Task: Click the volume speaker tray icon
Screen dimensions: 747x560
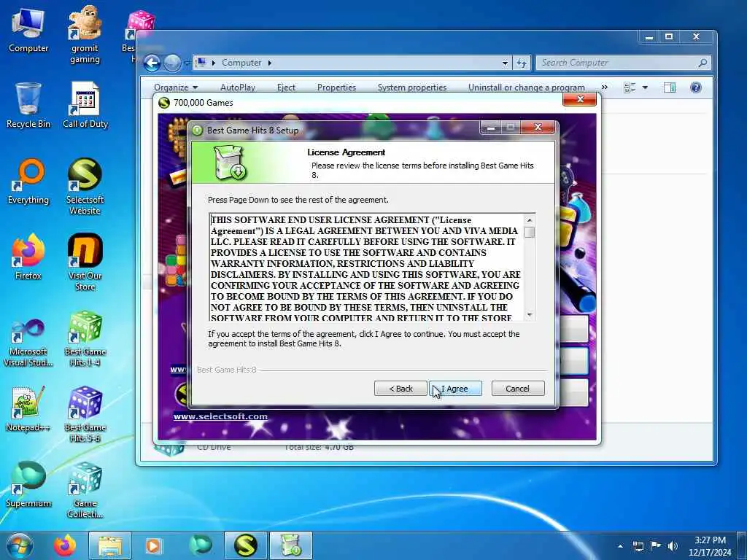Action: tap(673, 546)
